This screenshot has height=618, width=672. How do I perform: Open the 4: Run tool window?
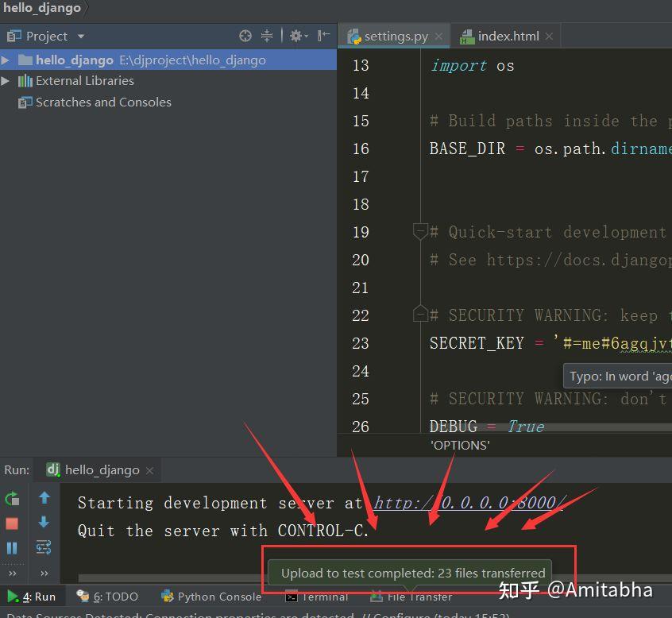click(x=32, y=597)
